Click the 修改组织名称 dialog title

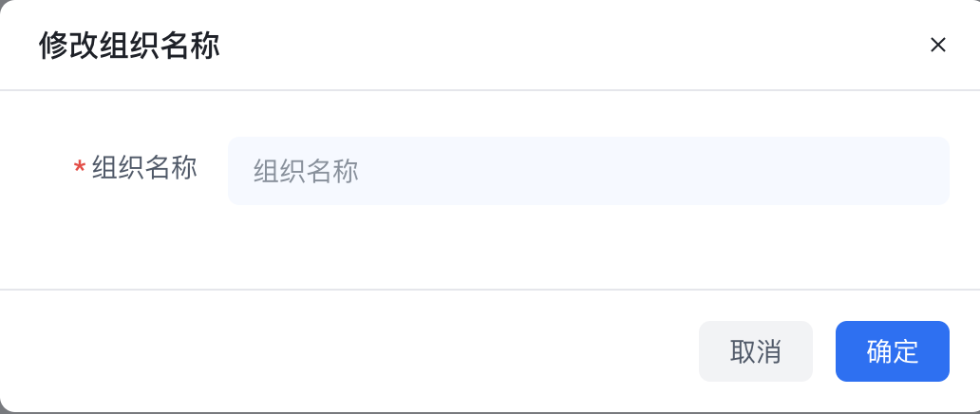[x=129, y=46]
